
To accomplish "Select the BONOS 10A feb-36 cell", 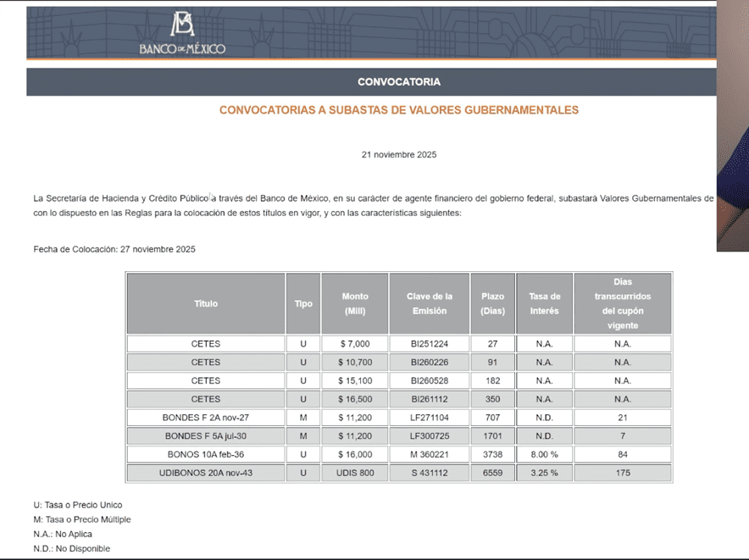I will (206, 455).
